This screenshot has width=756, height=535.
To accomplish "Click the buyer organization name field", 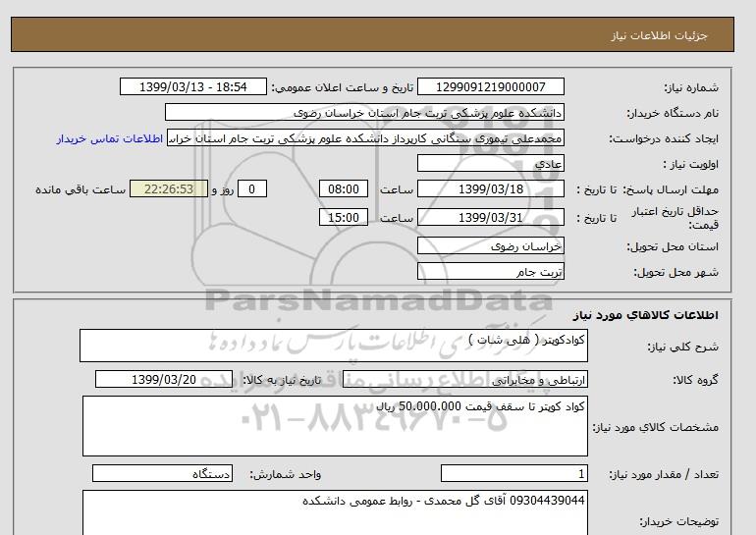I will click(364, 112).
